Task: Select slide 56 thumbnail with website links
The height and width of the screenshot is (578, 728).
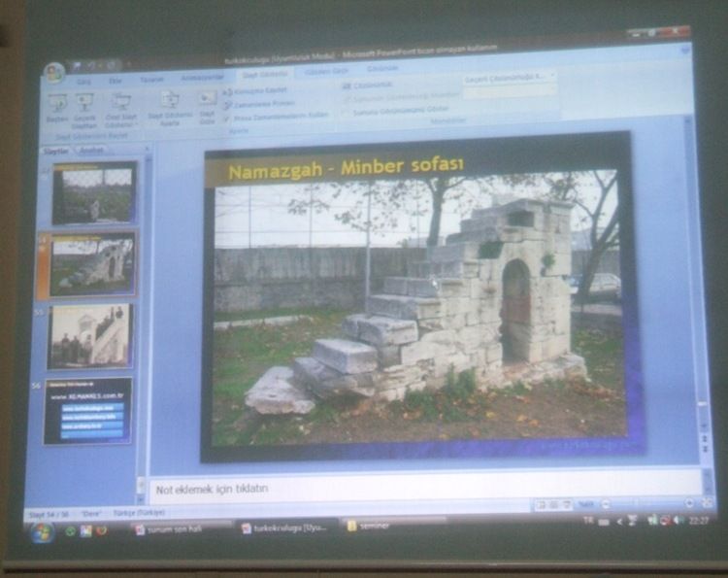Action: click(x=87, y=410)
